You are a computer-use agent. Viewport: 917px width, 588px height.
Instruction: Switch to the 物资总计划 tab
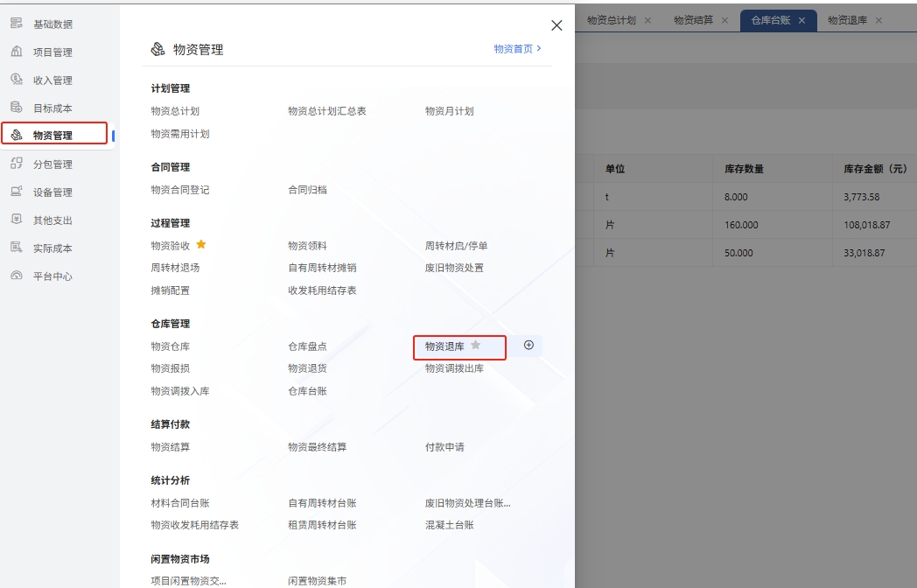(x=611, y=20)
